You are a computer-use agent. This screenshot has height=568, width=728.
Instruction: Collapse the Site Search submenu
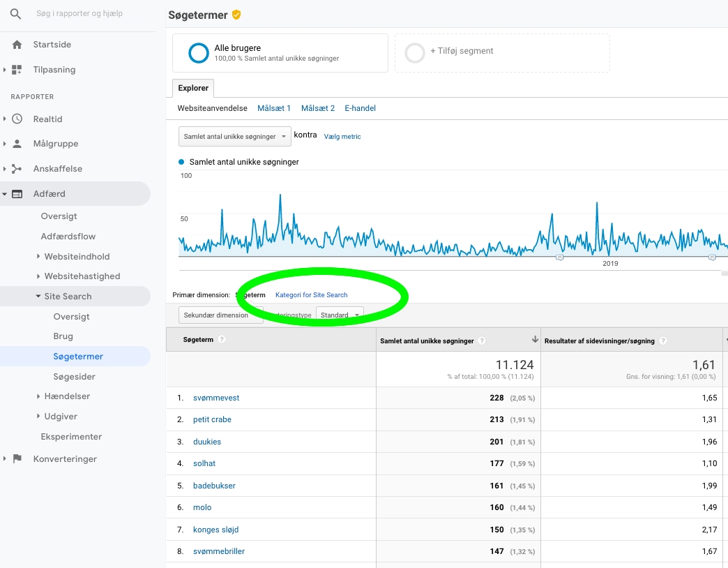[x=38, y=297]
